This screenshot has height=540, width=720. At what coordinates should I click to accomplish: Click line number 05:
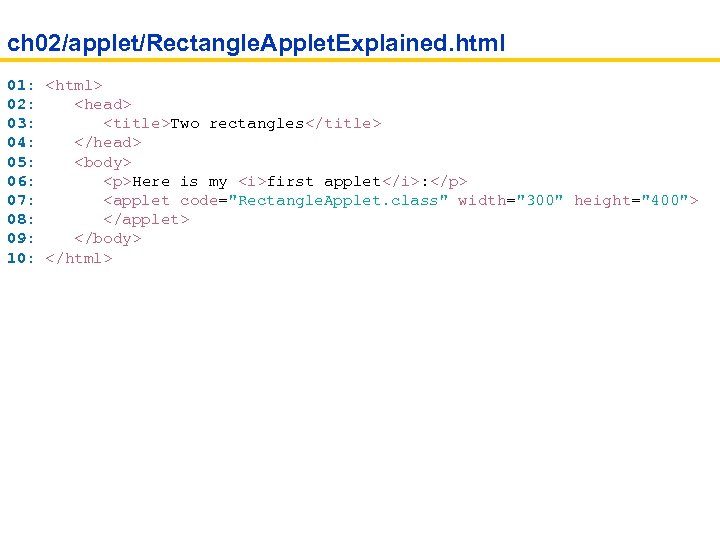click(x=21, y=163)
